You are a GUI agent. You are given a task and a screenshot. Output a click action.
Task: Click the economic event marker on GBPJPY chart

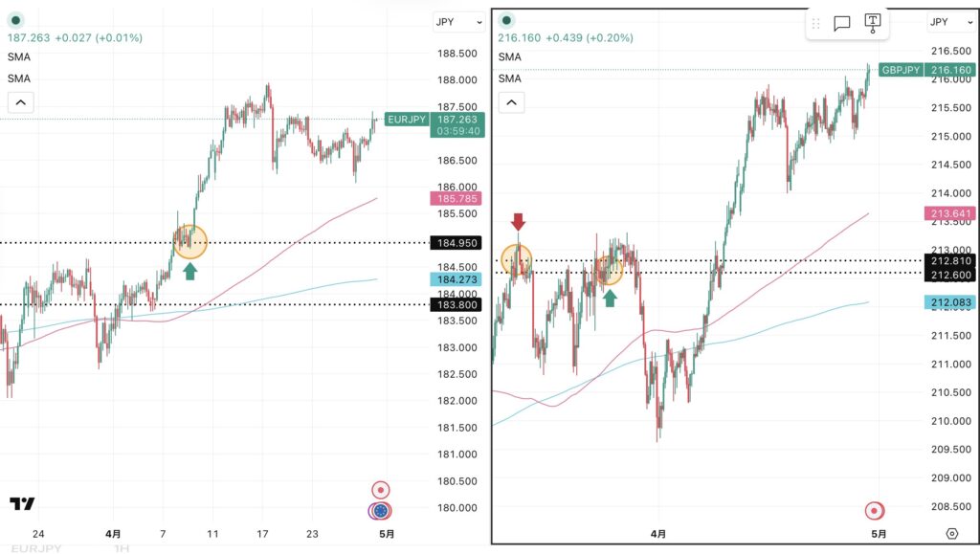tap(873, 509)
